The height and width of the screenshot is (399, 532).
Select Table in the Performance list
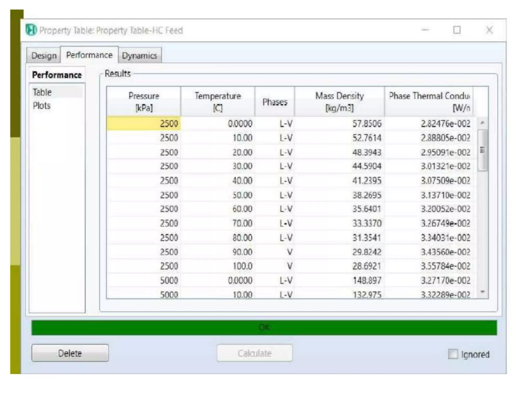point(42,92)
